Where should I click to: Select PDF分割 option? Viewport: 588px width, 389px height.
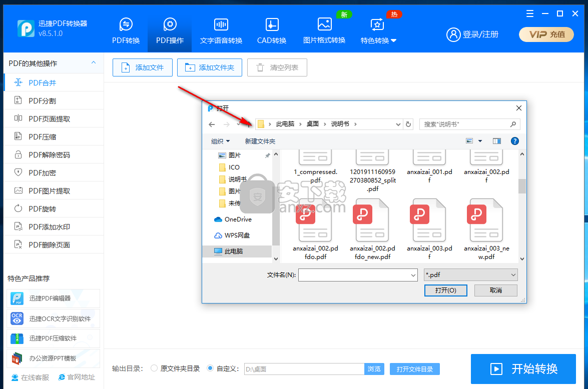tap(54, 100)
